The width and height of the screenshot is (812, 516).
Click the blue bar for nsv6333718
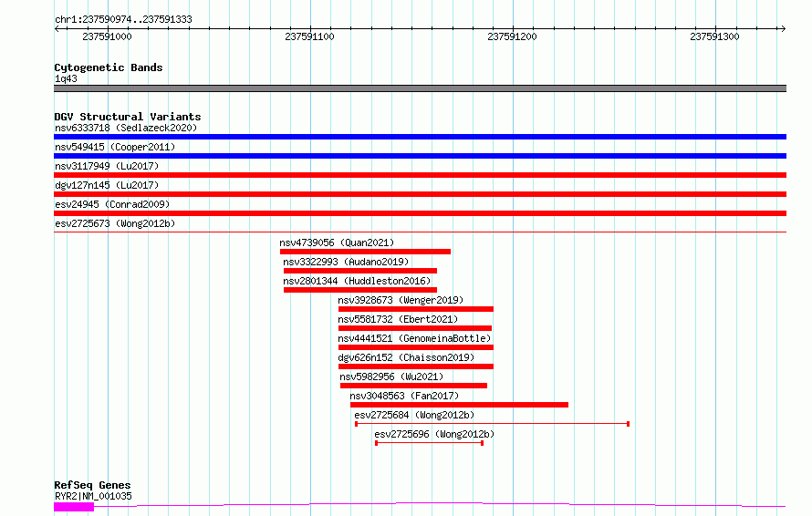coord(420,137)
